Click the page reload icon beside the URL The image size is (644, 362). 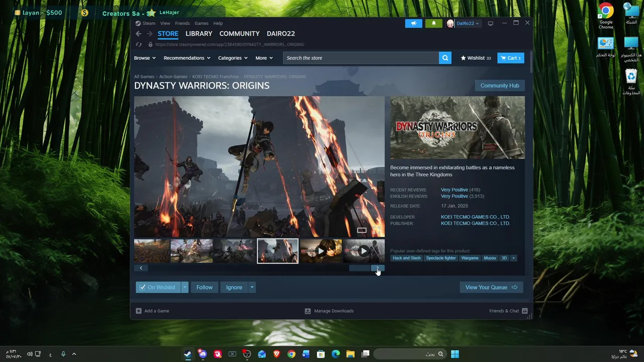pos(139,44)
